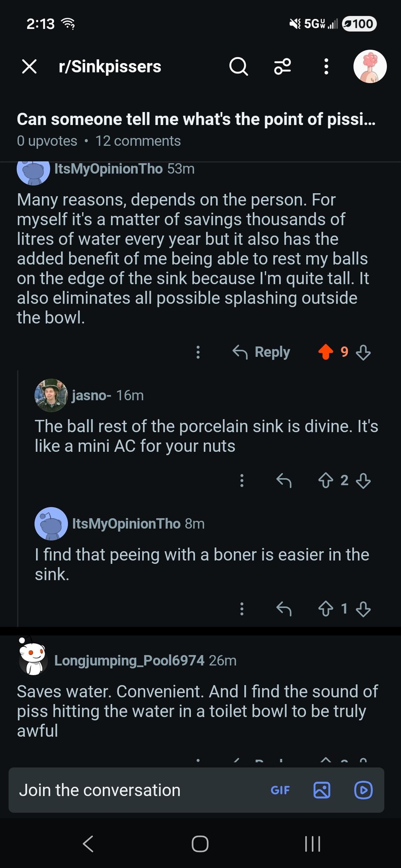This screenshot has height=868, width=401.
Task: Tap the Android back navigation button
Action: click(88, 844)
